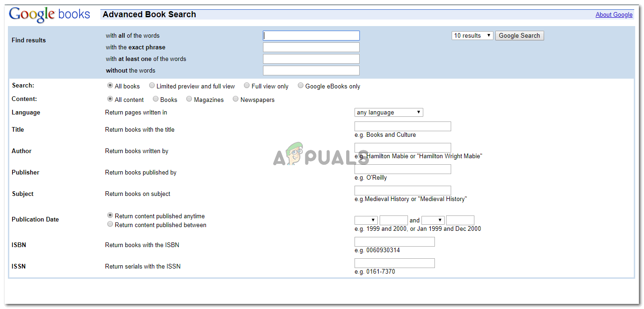Screen dimensions: 644x309
Task: Open the About Google link
Action: click(614, 15)
